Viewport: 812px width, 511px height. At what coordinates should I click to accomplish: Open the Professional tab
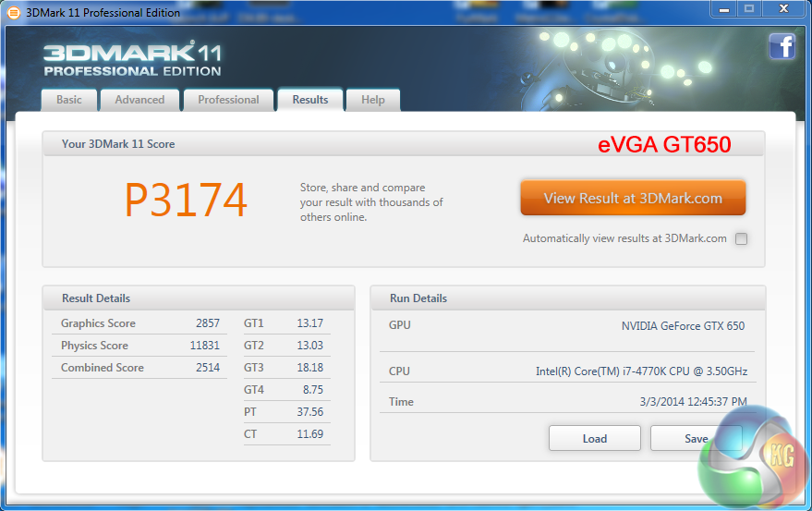228,100
